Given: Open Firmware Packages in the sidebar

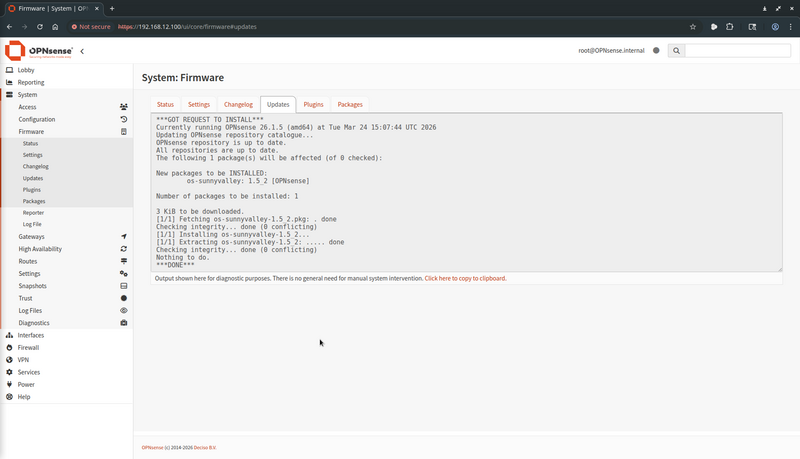Looking at the screenshot, I should click(34, 201).
